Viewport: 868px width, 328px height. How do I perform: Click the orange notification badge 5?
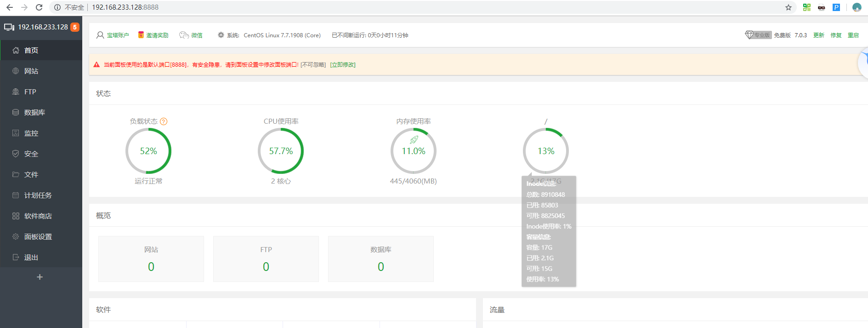tap(74, 27)
